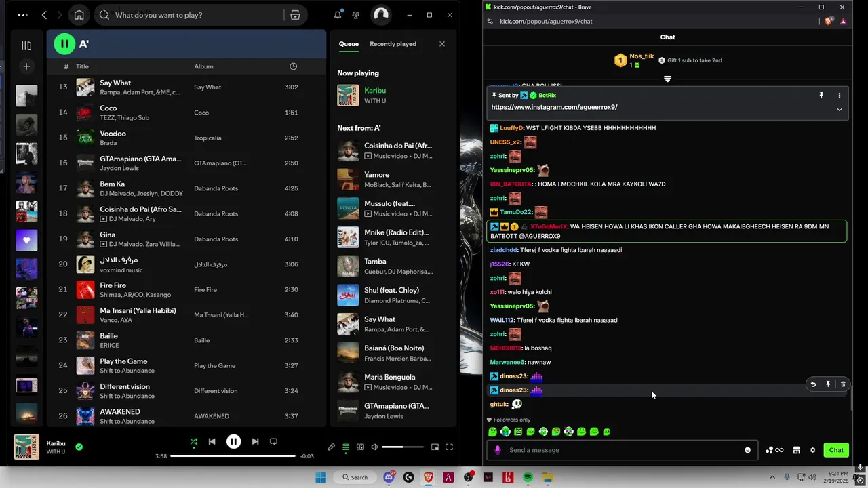
Task: Select track 13 Say What
Action: click(x=186, y=87)
